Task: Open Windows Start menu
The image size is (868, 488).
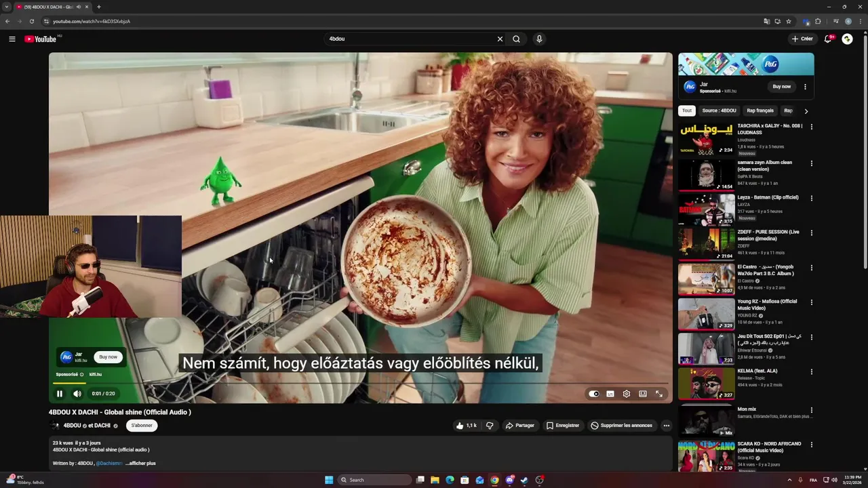Action: [x=329, y=480]
